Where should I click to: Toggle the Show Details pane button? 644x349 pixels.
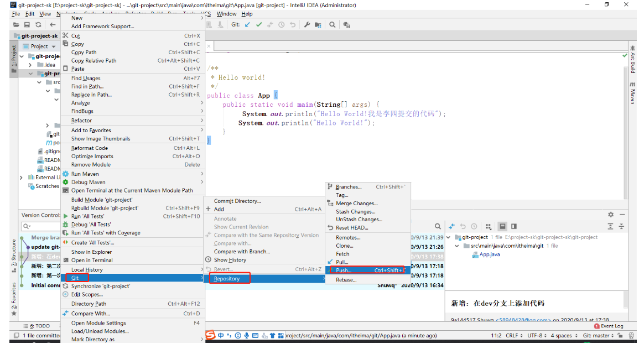(514, 226)
